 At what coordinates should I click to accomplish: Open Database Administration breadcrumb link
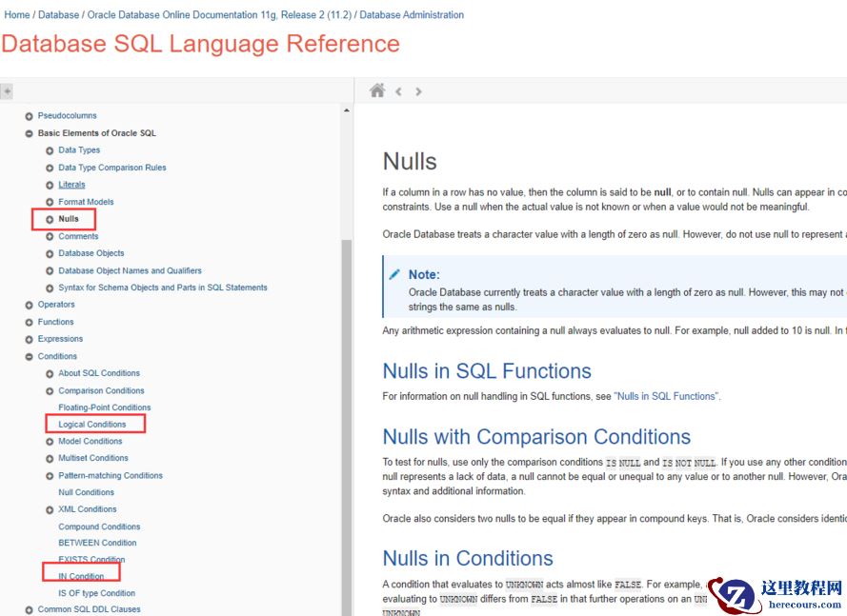point(412,15)
